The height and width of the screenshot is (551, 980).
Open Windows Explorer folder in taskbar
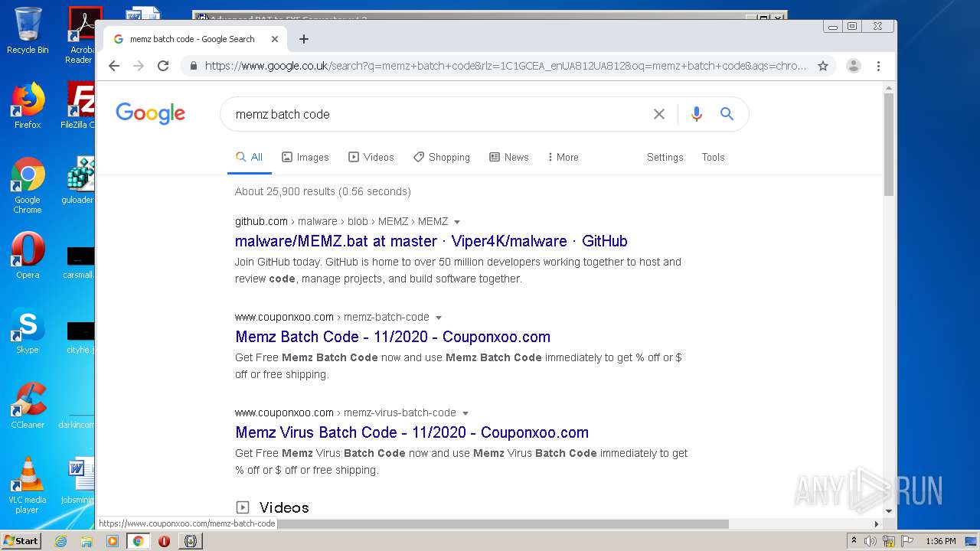click(87, 541)
